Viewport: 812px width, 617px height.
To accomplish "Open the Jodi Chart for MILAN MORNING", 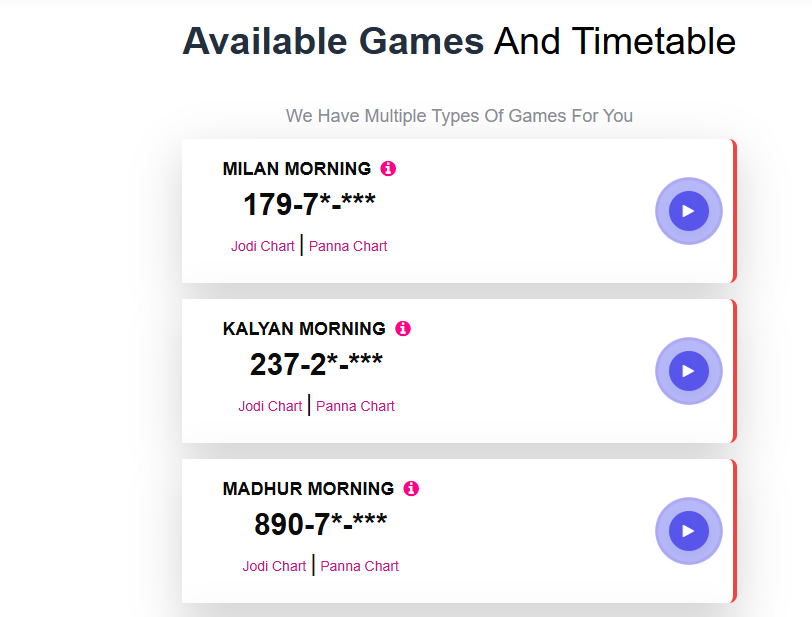I will (x=263, y=245).
